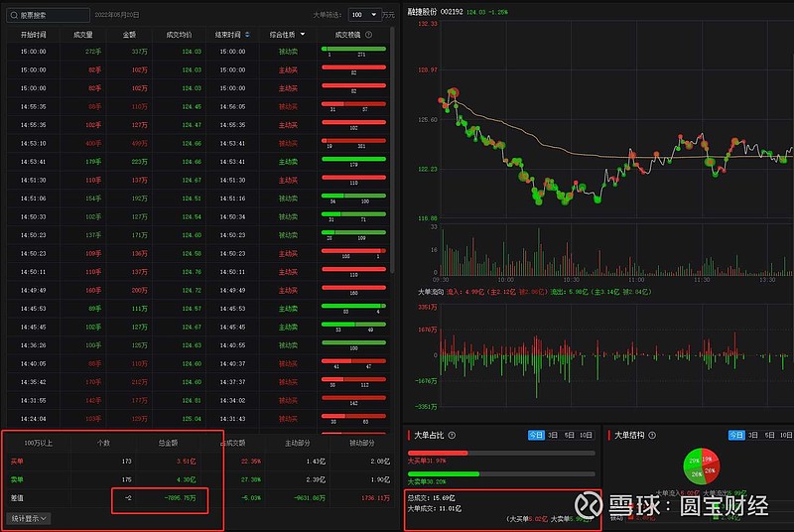The image size is (794, 532).
Task: Click the -7895.75万 difference value
Action: [180, 498]
